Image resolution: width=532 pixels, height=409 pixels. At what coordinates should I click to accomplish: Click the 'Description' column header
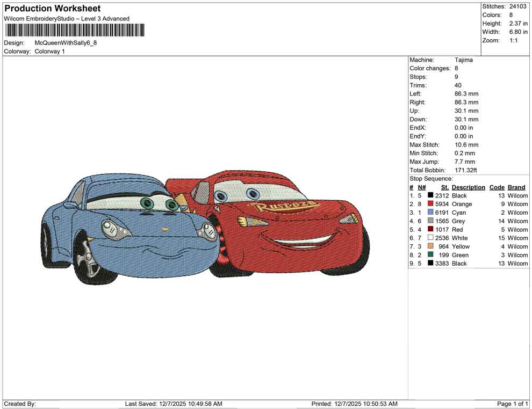(x=468, y=187)
